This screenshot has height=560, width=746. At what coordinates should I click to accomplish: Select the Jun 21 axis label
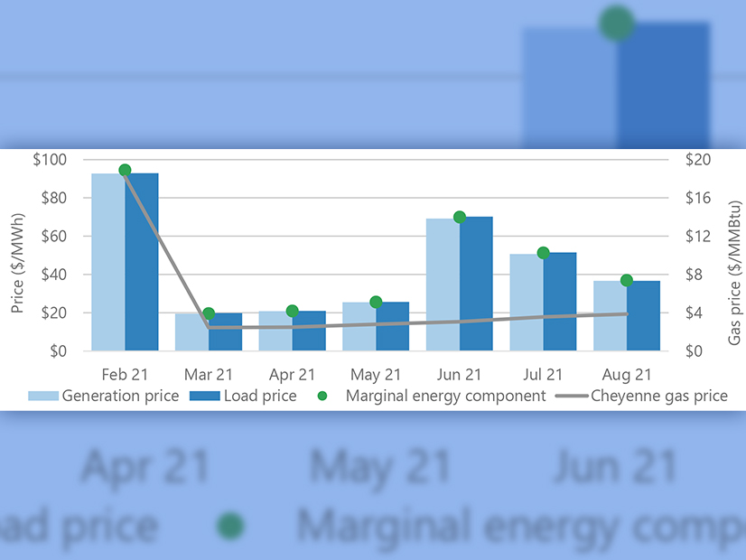point(459,373)
